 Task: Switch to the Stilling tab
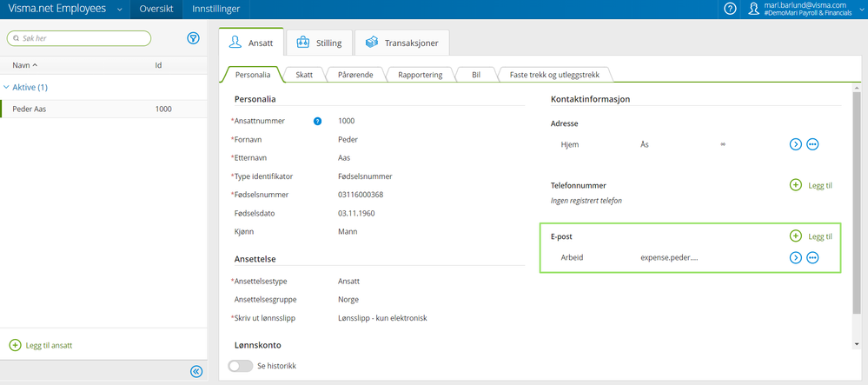pos(320,43)
